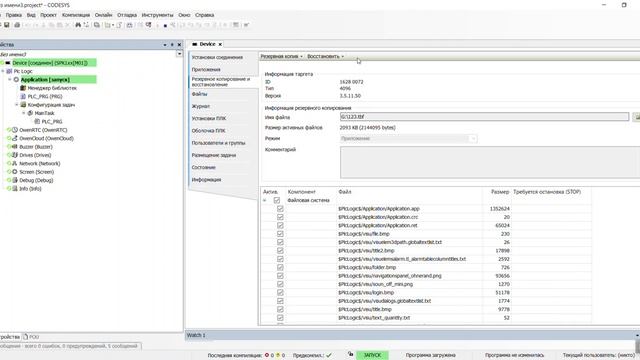Screen dimensions: 640x360
Task: Collapse the Application tree node
Action: (10, 80)
